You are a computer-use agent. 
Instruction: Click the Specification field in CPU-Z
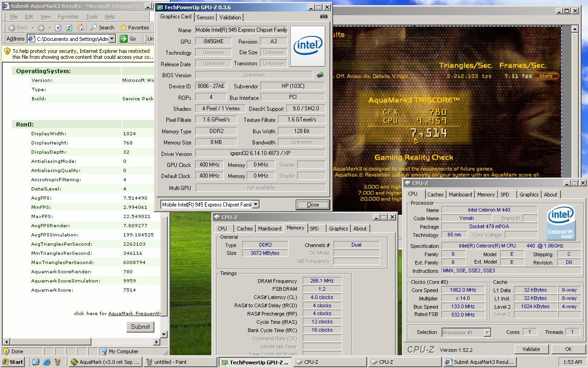tap(512, 246)
